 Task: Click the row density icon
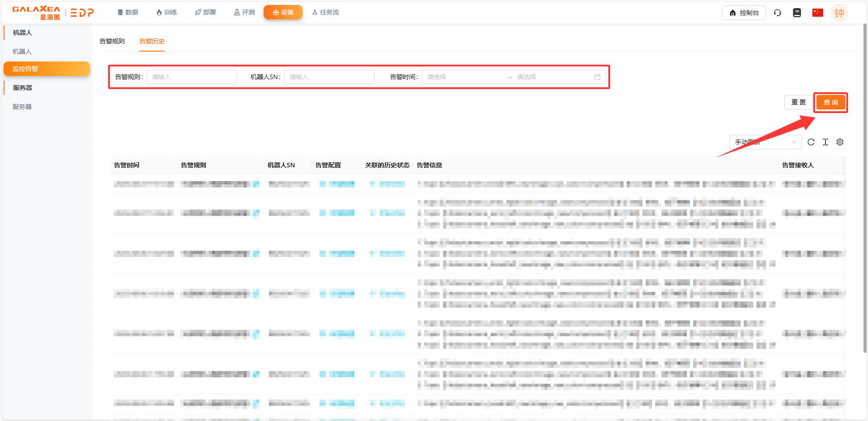[x=825, y=142]
